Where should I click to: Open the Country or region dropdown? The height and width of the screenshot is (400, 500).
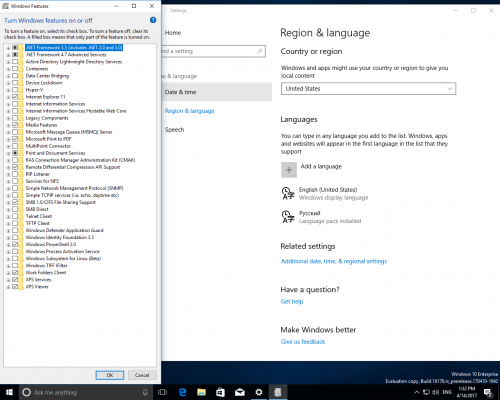pos(368,89)
